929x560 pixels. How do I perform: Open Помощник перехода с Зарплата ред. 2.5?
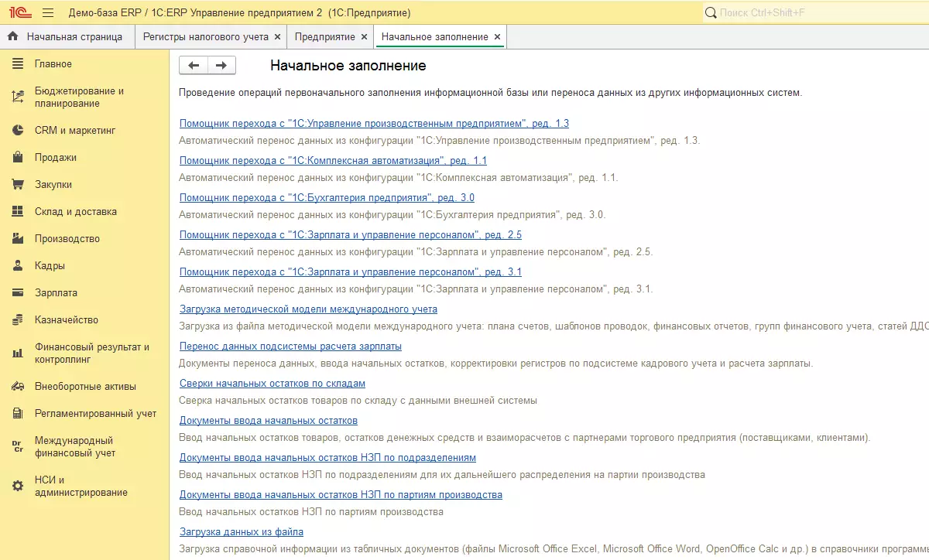pos(351,235)
